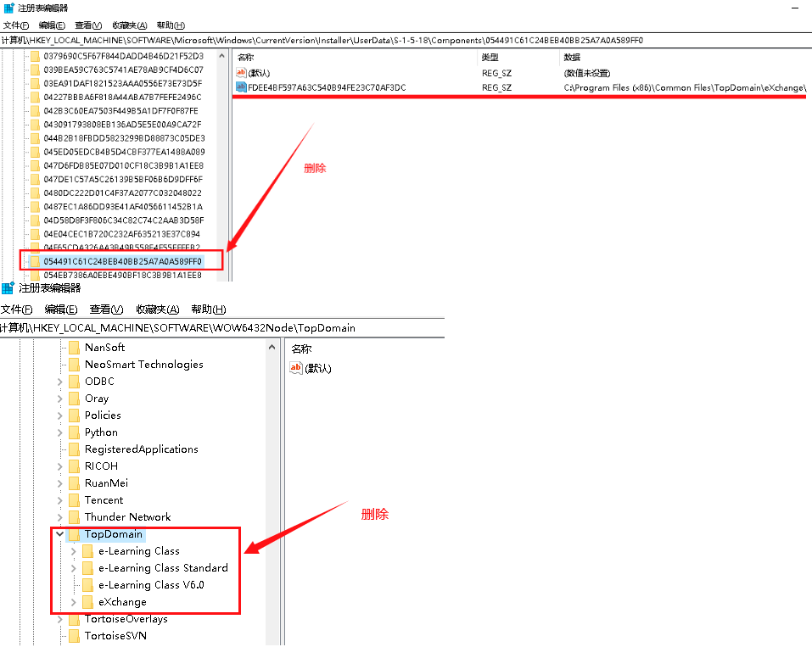Screen dimensions: 812x647
Task: Expand the Oray key
Action: tap(59, 399)
